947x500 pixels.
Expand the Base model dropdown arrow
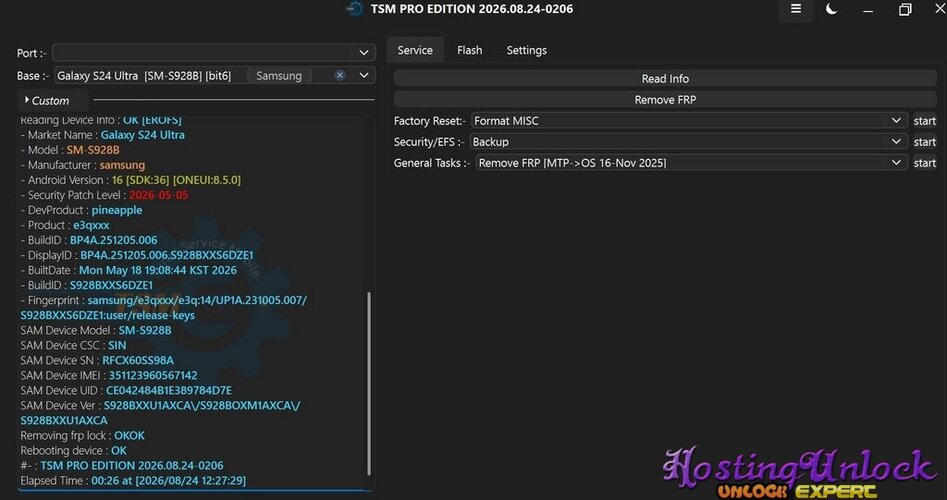(x=364, y=75)
